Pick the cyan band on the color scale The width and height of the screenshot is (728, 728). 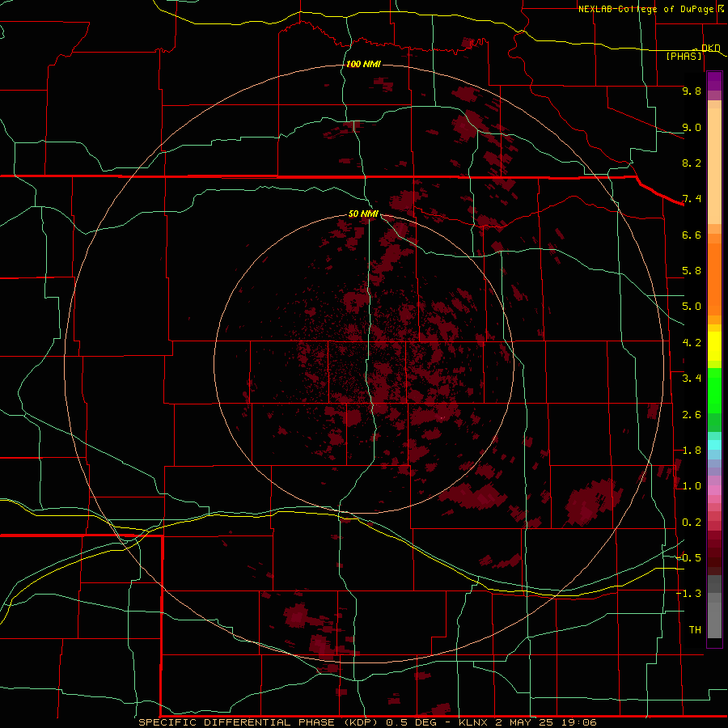tap(714, 445)
